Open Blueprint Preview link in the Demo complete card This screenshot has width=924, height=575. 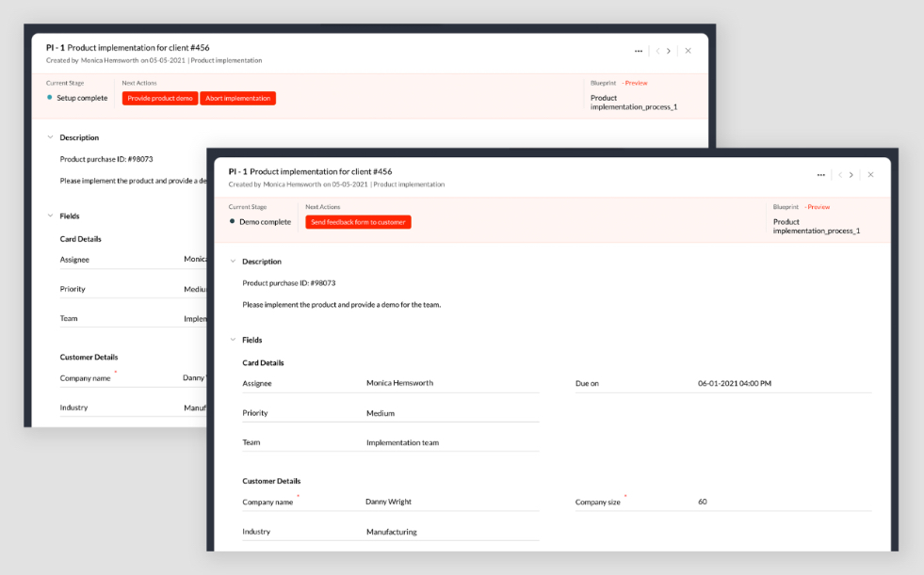[819, 207]
